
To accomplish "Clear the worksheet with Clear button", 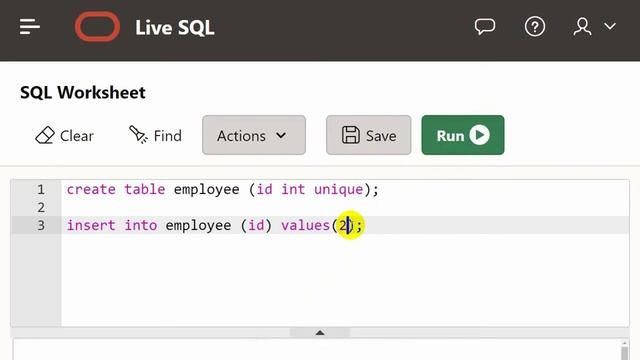I will coord(64,136).
